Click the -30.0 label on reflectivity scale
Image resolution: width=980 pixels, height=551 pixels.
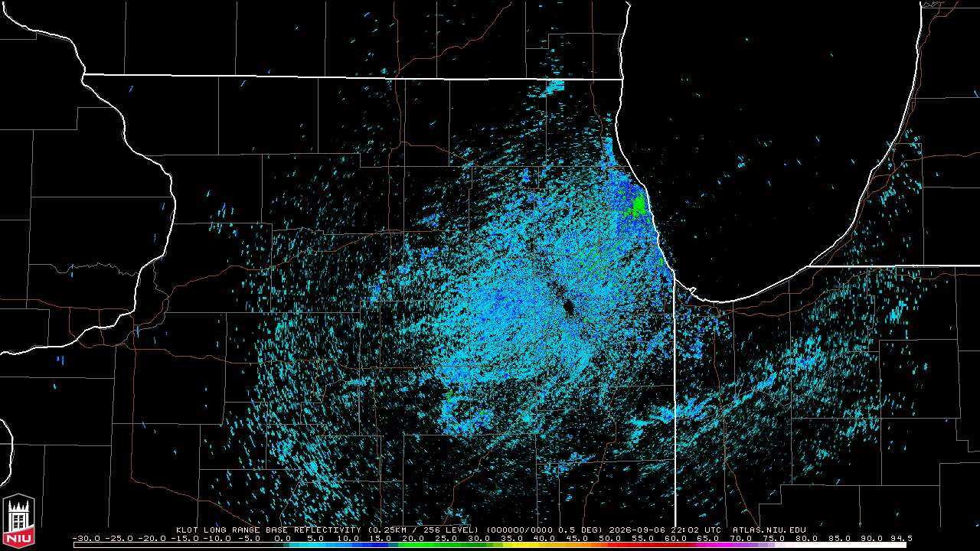pyautogui.click(x=87, y=538)
